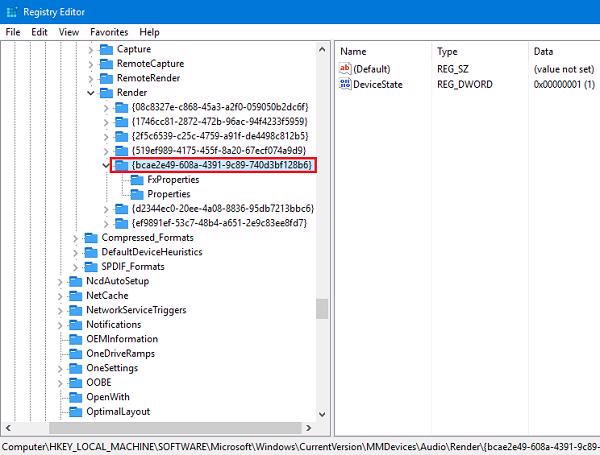Click the tree pane vertical scrollbar thumb
Screen dimensions: 600x455
click(x=322, y=308)
